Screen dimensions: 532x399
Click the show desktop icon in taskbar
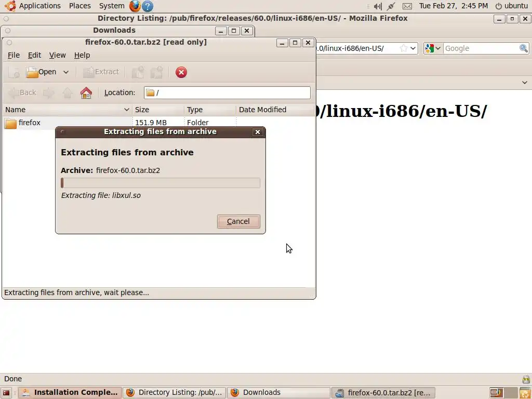pyautogui.click(x=6, y=393)
